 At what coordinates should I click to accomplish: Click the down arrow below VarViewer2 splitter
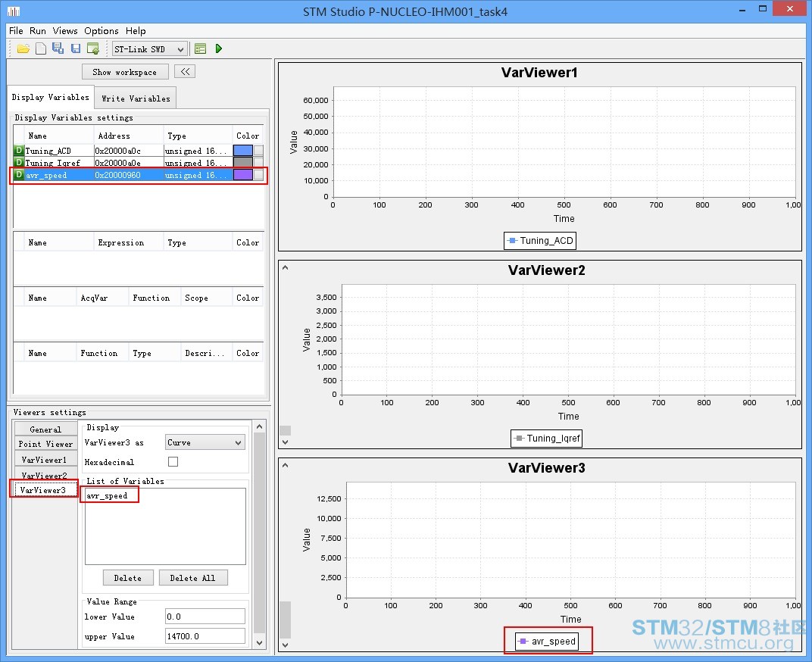[x=285, y=442]
